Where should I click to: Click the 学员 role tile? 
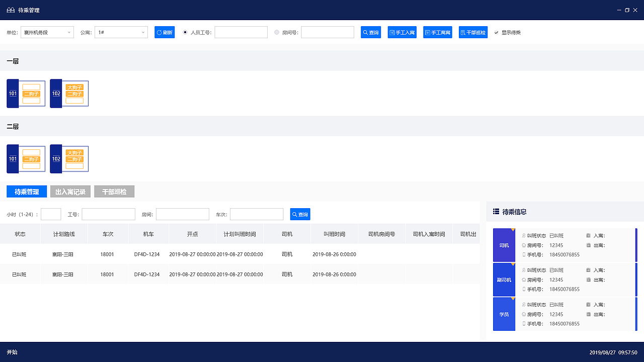(x=504, y=314)
